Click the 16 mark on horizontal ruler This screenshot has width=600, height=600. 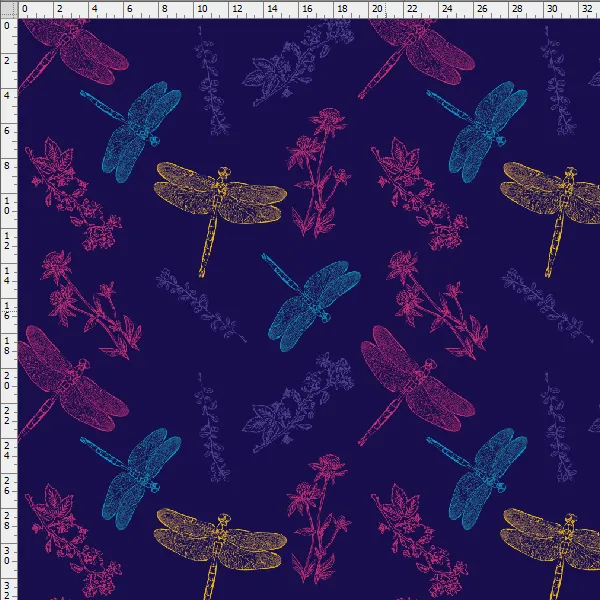[x=307, y=8]
